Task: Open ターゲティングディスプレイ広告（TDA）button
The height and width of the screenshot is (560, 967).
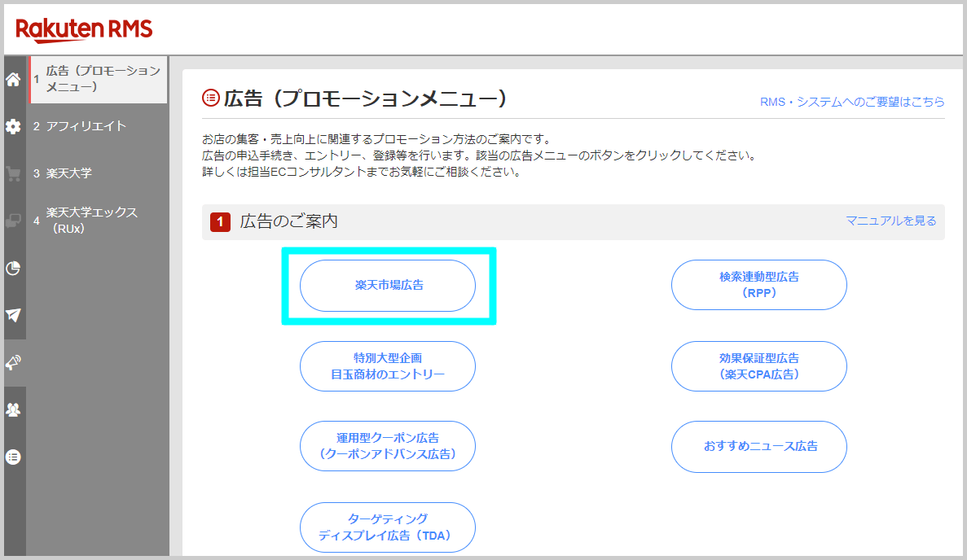Action: 387,527
